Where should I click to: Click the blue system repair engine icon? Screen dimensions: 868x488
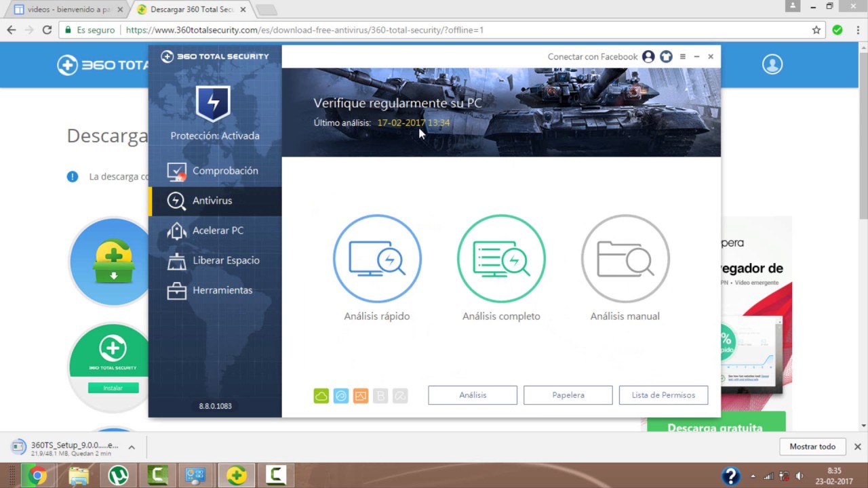pyautogui.click(x=341, y=396)
